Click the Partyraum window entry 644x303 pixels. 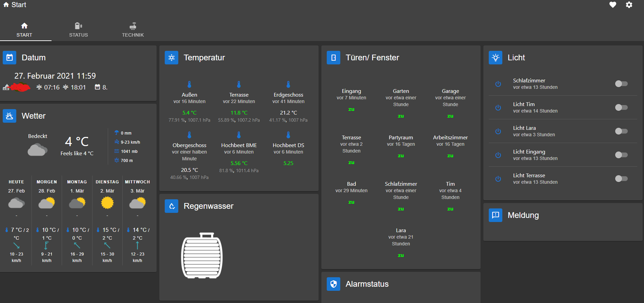pos(401,146)
